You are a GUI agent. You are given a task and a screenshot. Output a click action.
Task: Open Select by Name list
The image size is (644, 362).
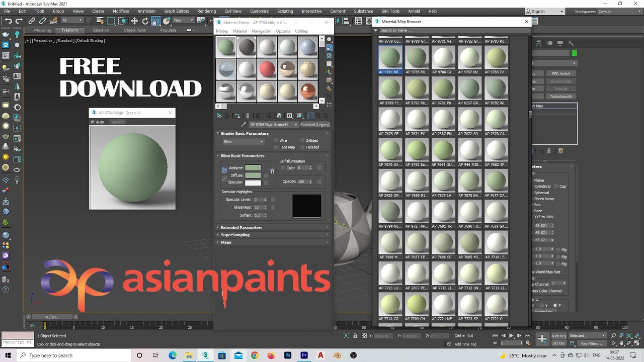coord(100,21)
